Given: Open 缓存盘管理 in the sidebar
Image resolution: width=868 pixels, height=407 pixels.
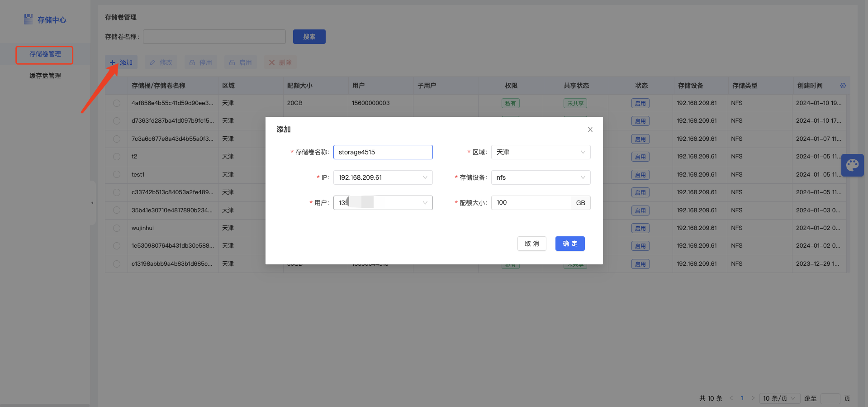Looking at the screenshot, I should 45,76.
